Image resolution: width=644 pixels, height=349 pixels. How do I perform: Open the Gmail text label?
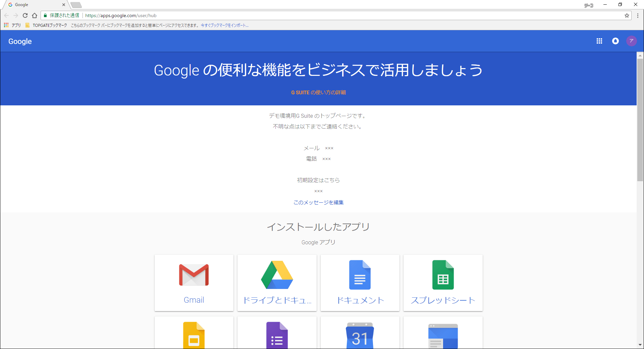click(194, 300)
